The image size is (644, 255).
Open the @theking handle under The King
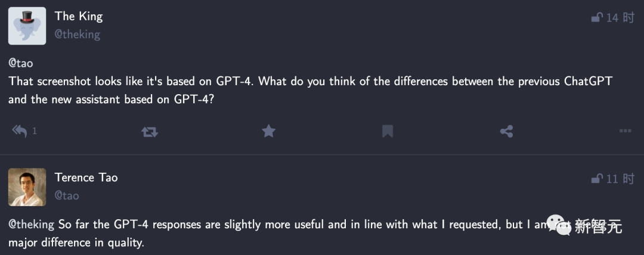coord(78,35)
